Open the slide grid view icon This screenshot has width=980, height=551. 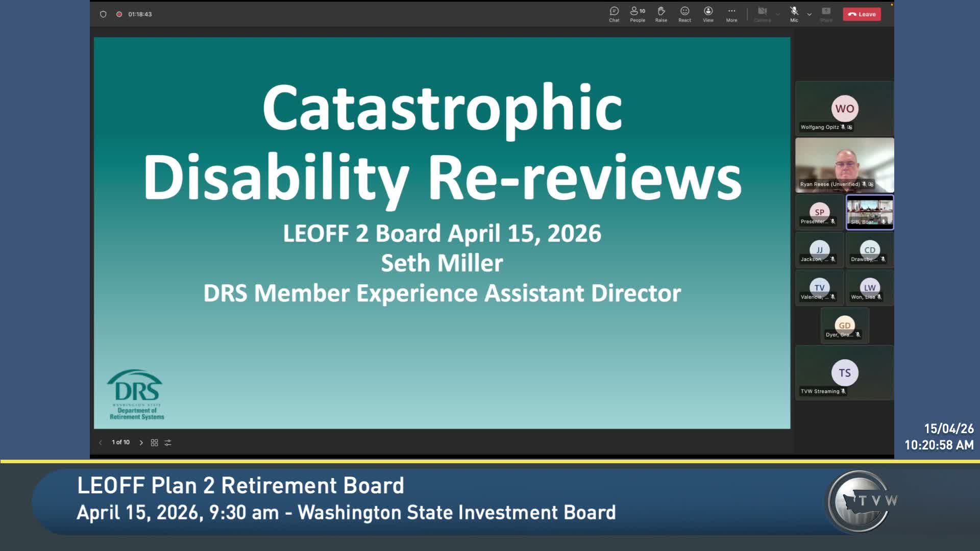pos(154,443)
